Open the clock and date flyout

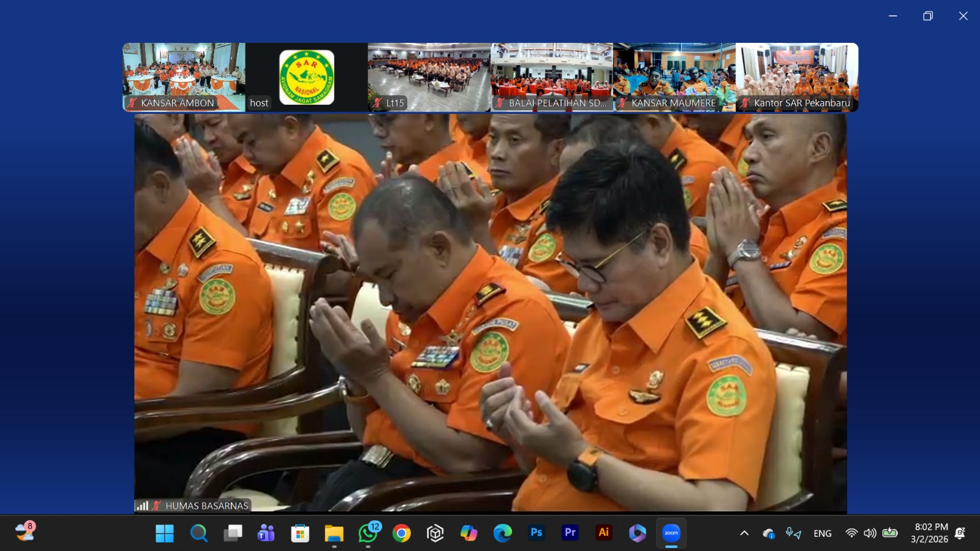[x=930, y=533]
